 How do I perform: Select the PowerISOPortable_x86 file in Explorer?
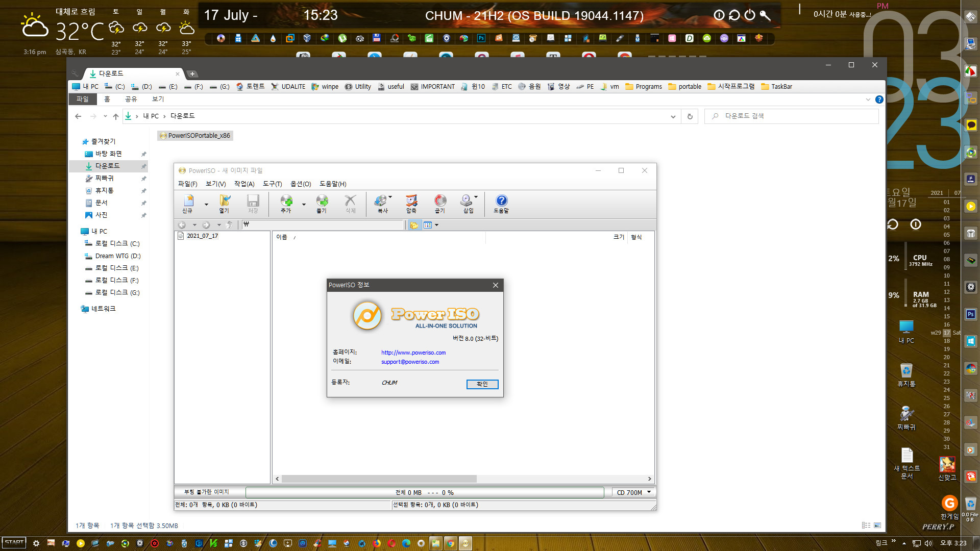[195, 136]
